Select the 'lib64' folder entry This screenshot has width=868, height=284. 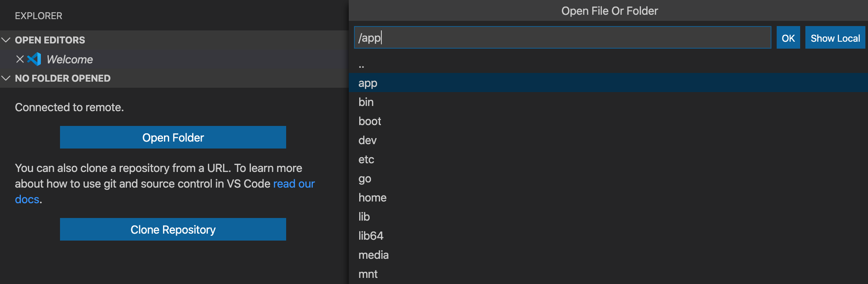click(x=608, y=235)
